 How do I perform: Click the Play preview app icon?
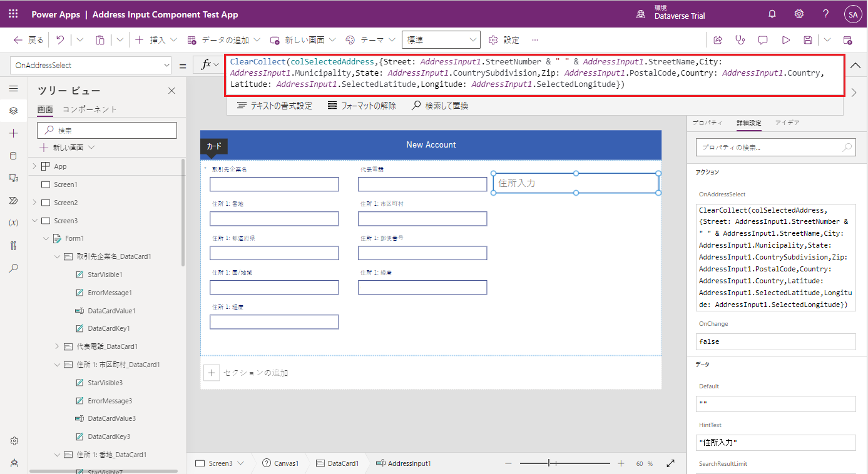coord(785,40)
